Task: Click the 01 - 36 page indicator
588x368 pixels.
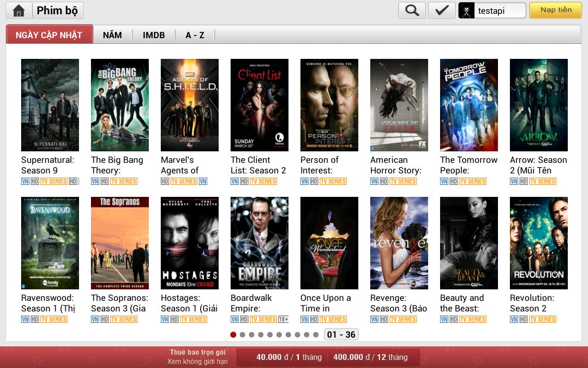Action: (x=341, y=334)
